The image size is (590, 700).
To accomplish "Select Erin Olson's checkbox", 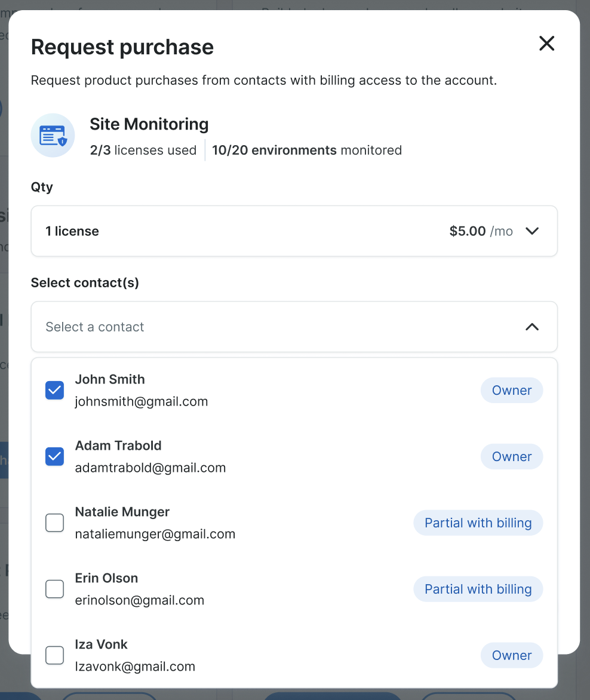I will point(55,590).
